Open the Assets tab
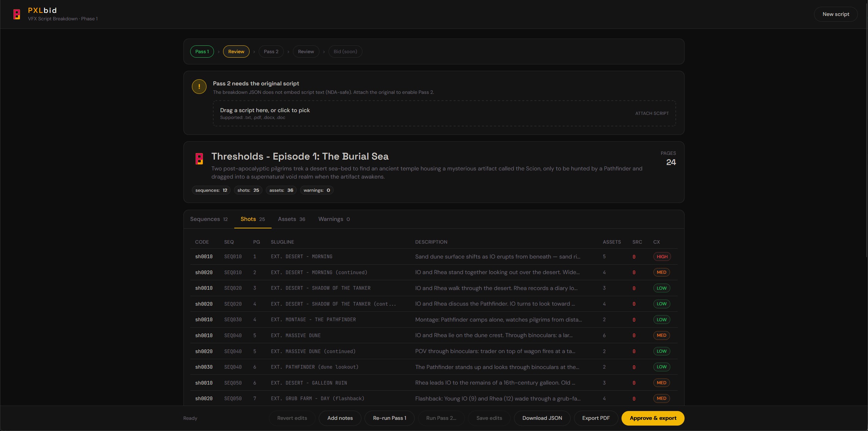Viewport: 868px width, 431px height. [x=292, y=219]
